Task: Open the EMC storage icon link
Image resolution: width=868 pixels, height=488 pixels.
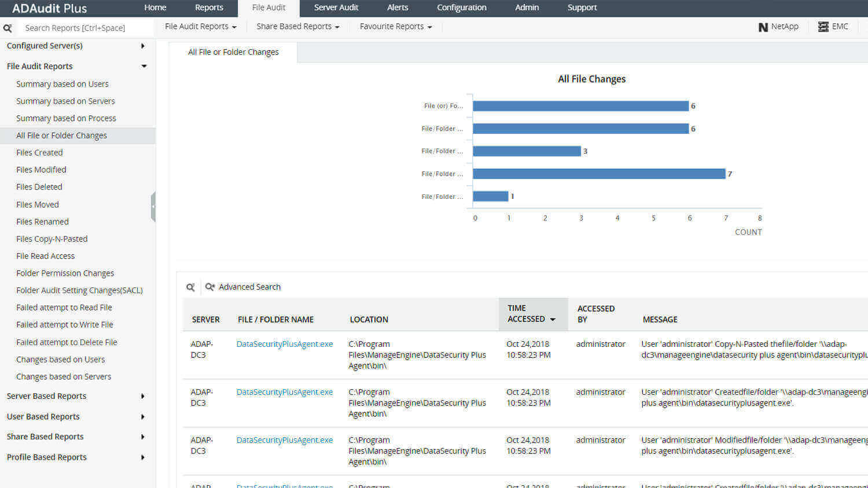Action: pyautogui.click(x=833, y=27)
